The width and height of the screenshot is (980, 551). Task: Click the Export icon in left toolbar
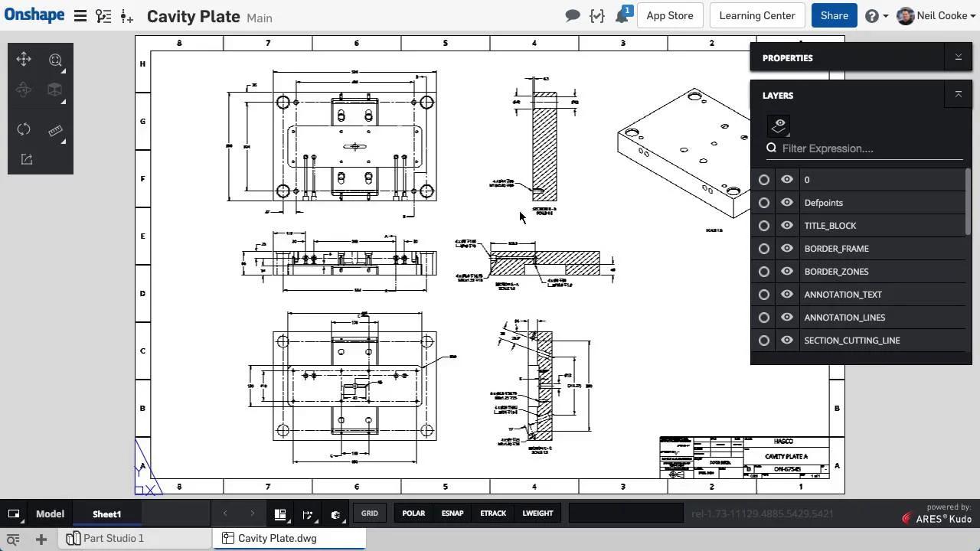(26, 159)
